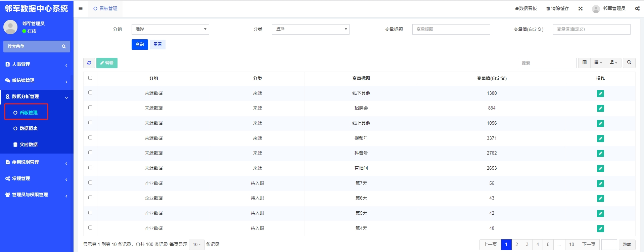Open the 分组 select dropdown
Image resolution: width=644 pixels, height=252 pixels.
pos(170,29)
